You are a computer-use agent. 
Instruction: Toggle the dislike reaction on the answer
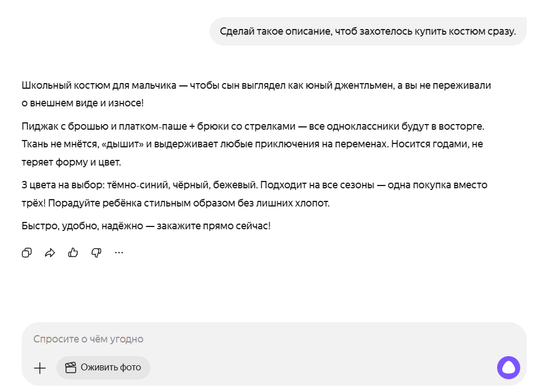[96, 252]
